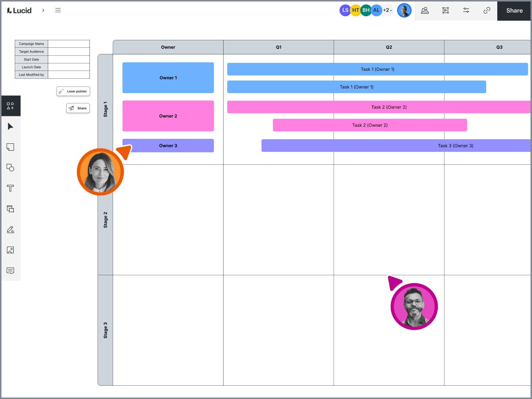
Task: Click the dark Share button
Action: (514, 11)
